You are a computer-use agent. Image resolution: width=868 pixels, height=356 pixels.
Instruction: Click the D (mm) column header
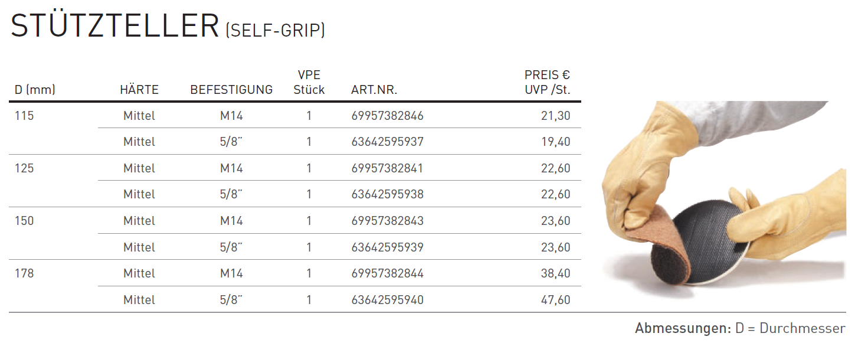click(35, 90)
